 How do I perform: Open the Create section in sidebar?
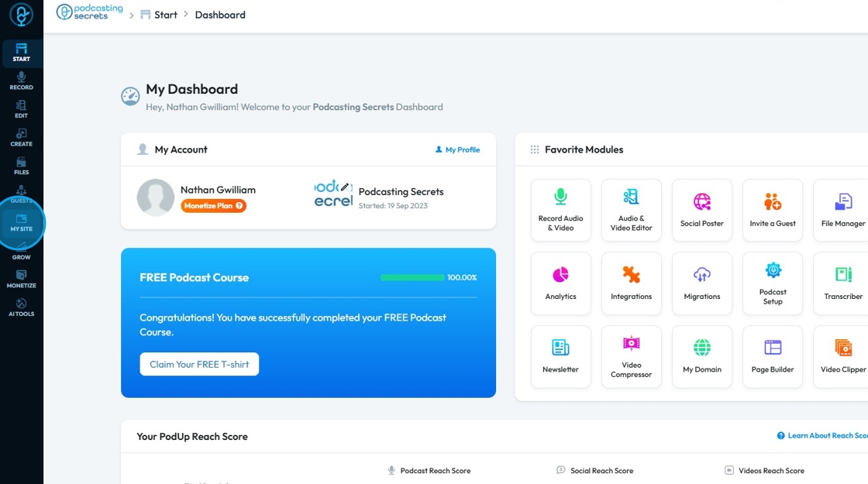pyautogui.click(x=21, y=138)
